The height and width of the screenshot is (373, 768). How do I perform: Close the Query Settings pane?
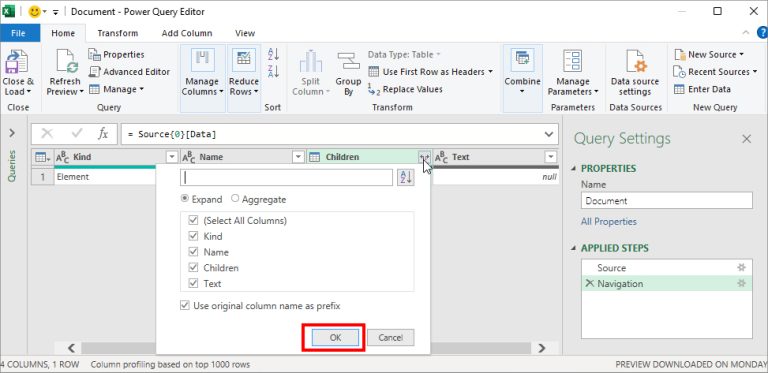[746, 139]
